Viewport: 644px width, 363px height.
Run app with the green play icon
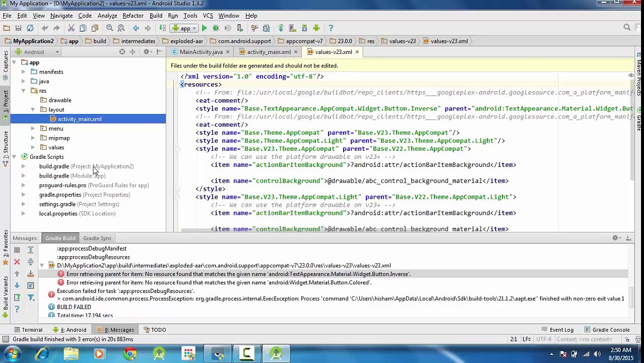click(204, 28)
